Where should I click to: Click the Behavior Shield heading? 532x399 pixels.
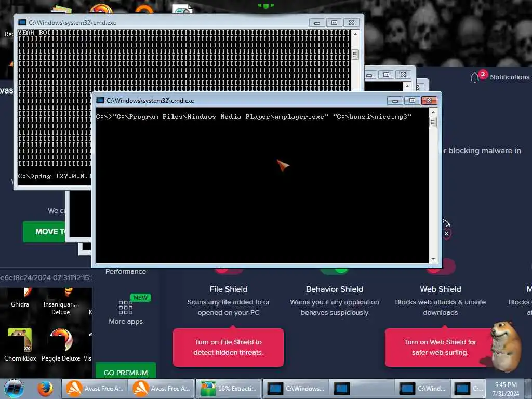pyautogui.click(x=335, y=289)
